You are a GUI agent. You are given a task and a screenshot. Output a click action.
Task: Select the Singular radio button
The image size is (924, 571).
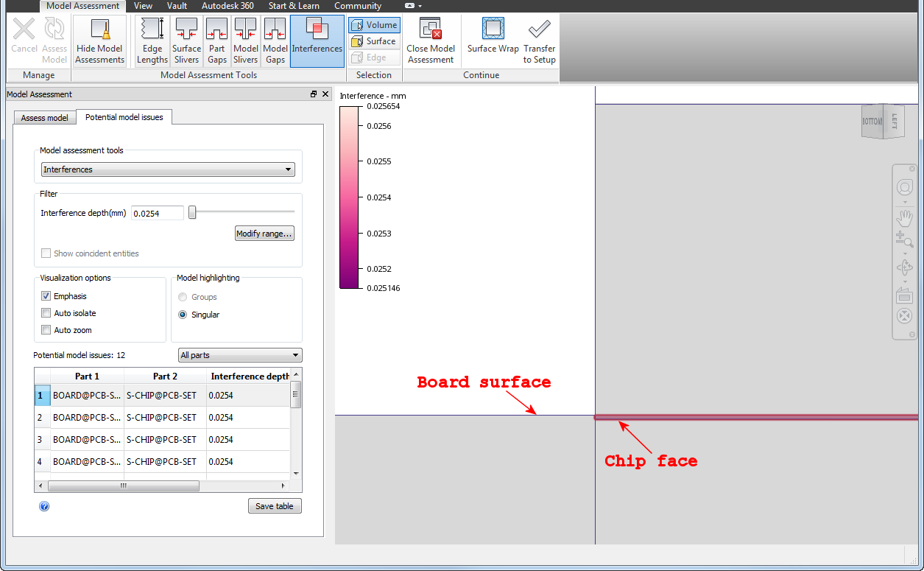(x=183, y=315)
